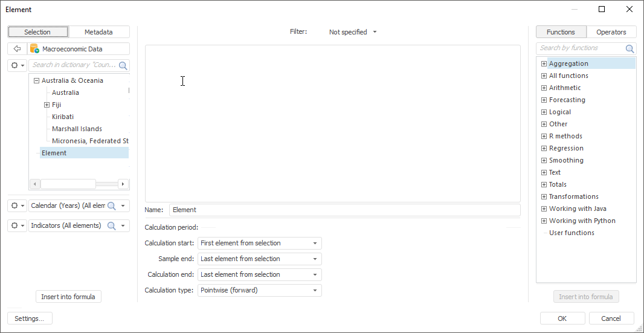
Task: Close the Element dialog window
Action: [x=630, y=9]
